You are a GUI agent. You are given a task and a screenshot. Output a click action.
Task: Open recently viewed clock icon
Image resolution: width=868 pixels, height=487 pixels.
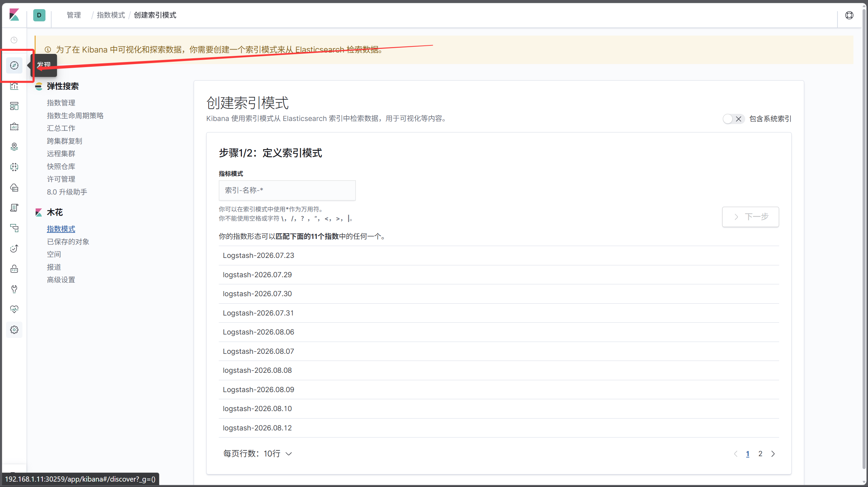(14, 40)
